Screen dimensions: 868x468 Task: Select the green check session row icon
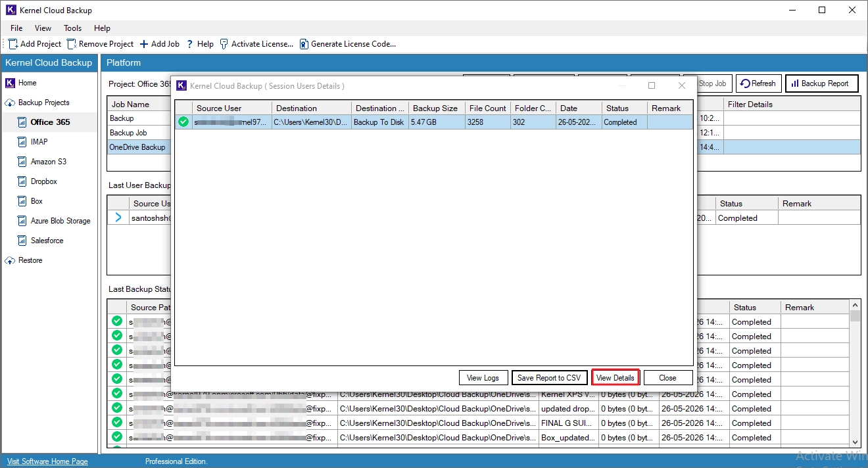[x=183, y=122]
